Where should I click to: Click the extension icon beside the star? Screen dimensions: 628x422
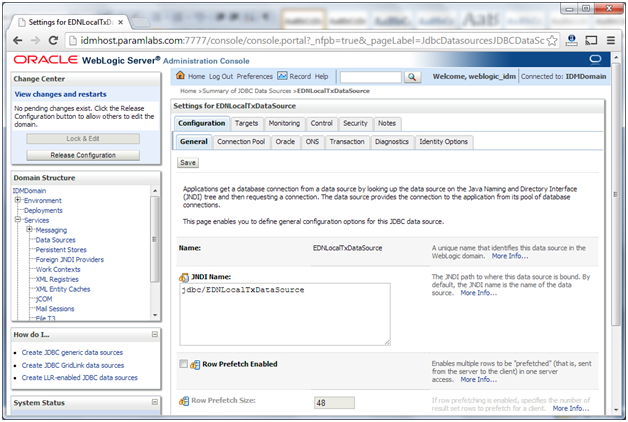click(x=572, y=40)
